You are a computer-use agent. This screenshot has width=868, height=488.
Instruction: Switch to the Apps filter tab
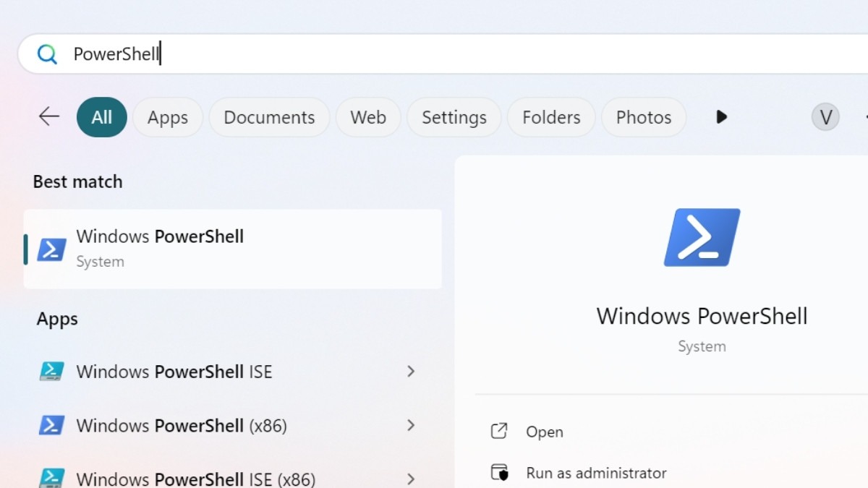point(168,117)
